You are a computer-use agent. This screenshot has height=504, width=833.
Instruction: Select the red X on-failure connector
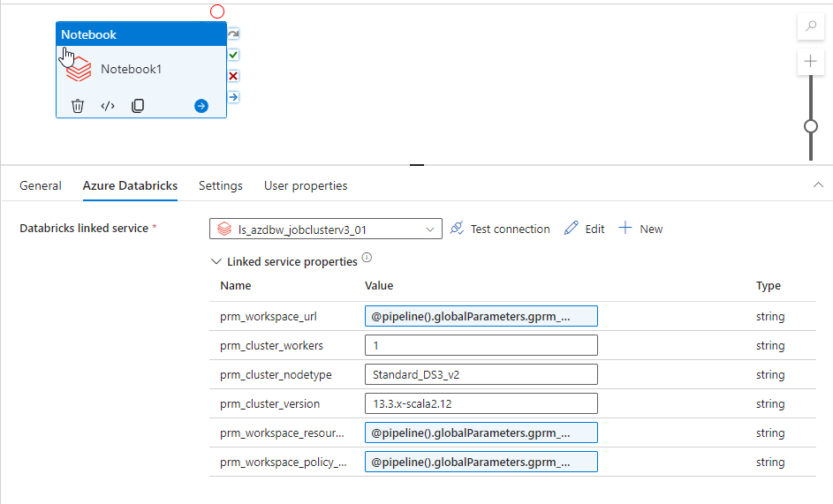(233, 76)
